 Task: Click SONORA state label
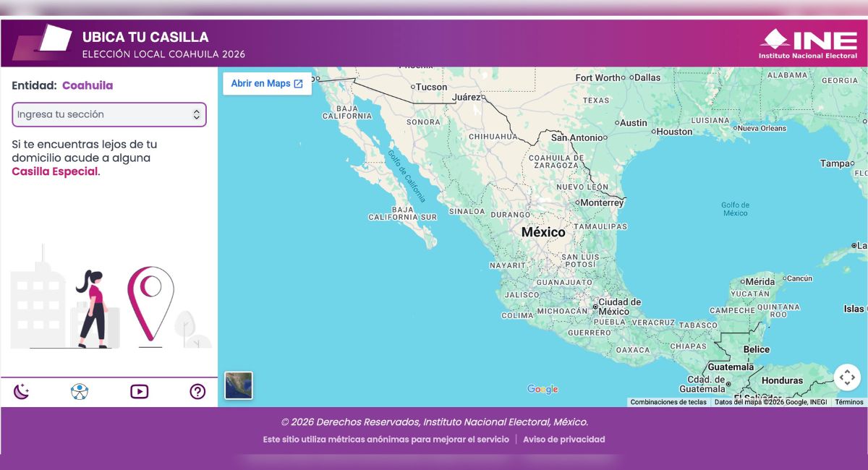tap(423, 122)
